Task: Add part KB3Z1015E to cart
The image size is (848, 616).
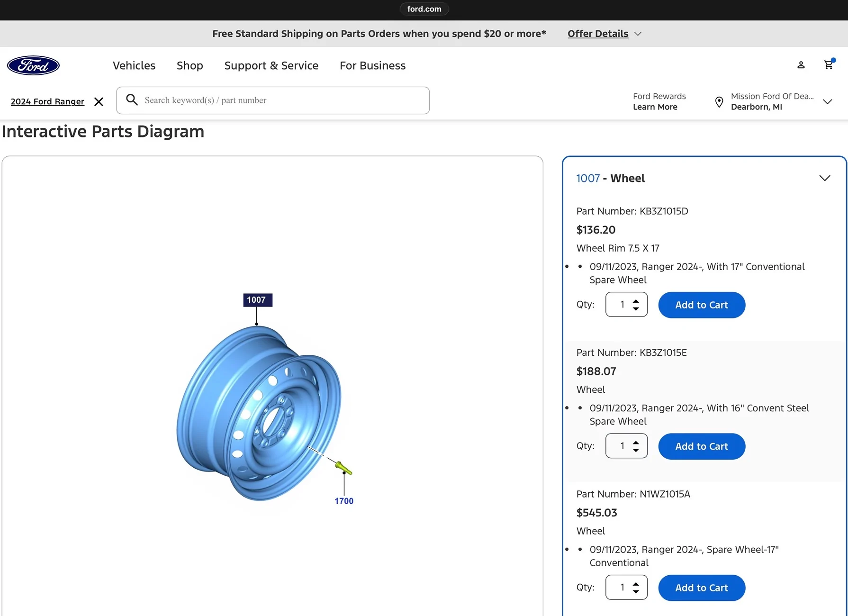Action: coord(702,446)
